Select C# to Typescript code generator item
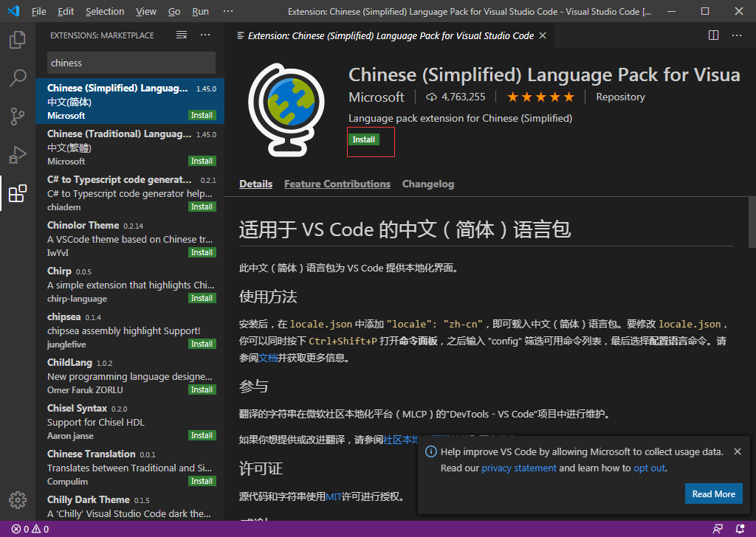 point(130,193)
